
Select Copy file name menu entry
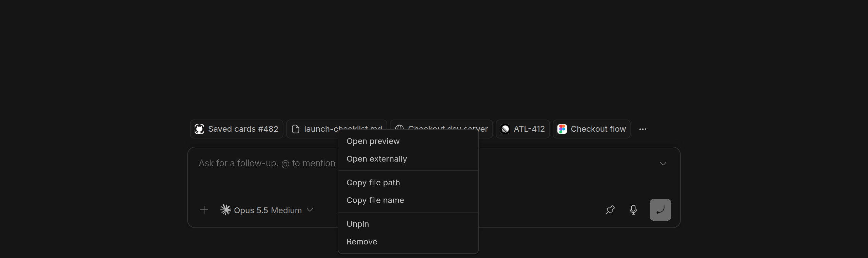click(408, 200)
